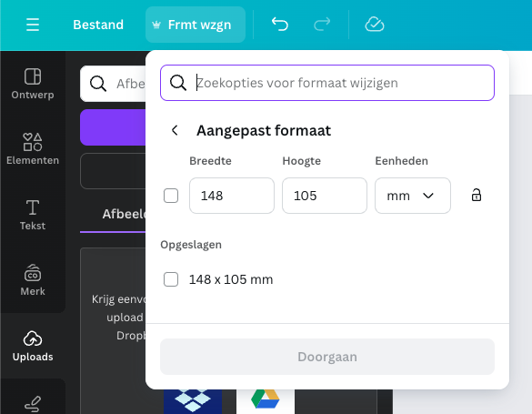Screen dimensions: 532x414
Task: Undo the last action
Action: pyautogui.click(x=280, y=25)
